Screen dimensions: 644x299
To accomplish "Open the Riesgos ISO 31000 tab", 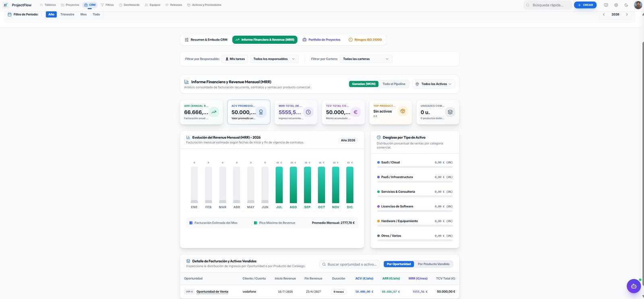I will [365, 40].
